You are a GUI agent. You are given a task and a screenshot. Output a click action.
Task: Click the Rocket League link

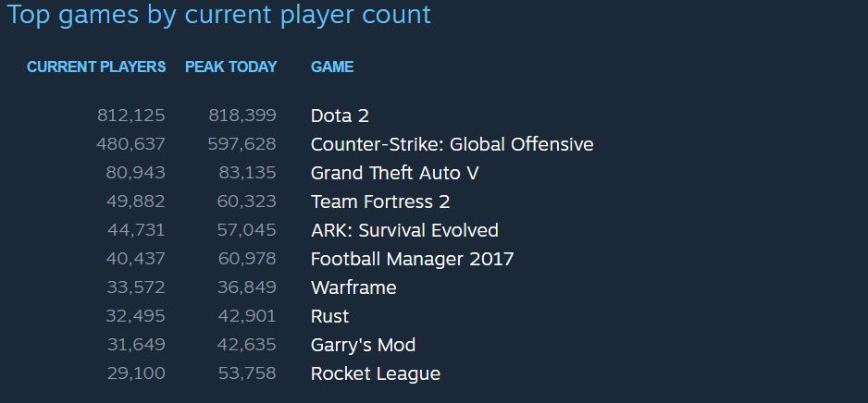click(375, 373)
